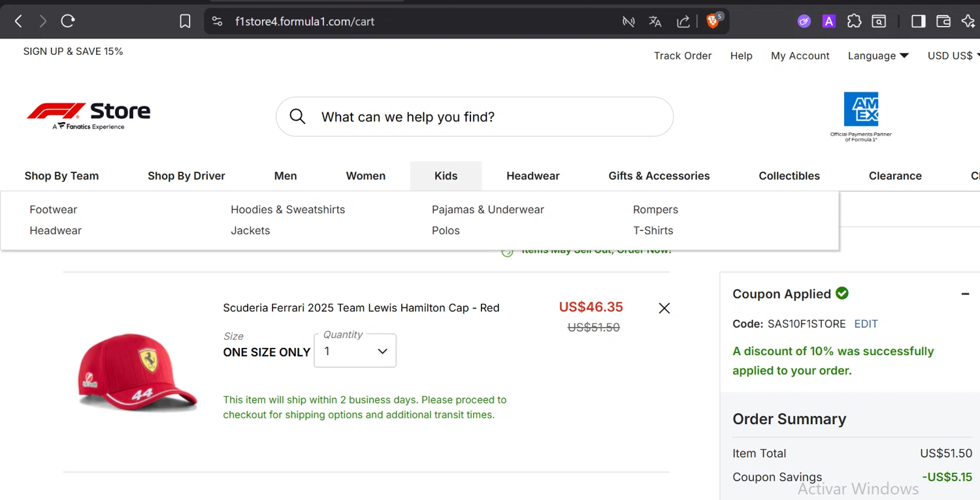Image resolution: width=980 pixels, height=500 pixels.
Task: Open the USD US$ currency selector
Action: click(x=953, y=56)
